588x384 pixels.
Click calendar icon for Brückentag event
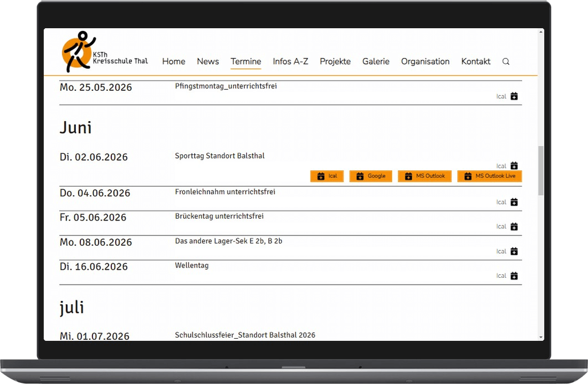click(514, 227)
